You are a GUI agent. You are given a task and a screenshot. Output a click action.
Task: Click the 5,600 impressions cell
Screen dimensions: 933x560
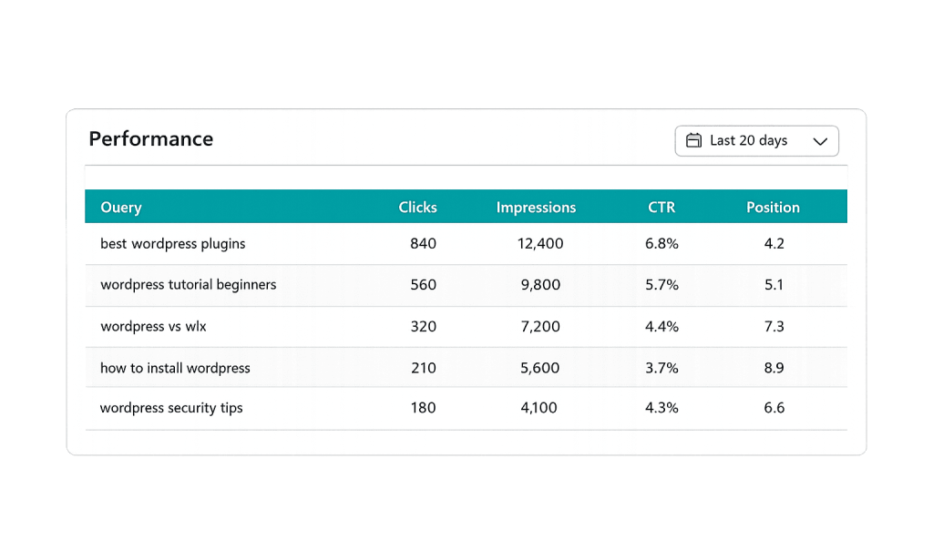[x=539, y=369]
